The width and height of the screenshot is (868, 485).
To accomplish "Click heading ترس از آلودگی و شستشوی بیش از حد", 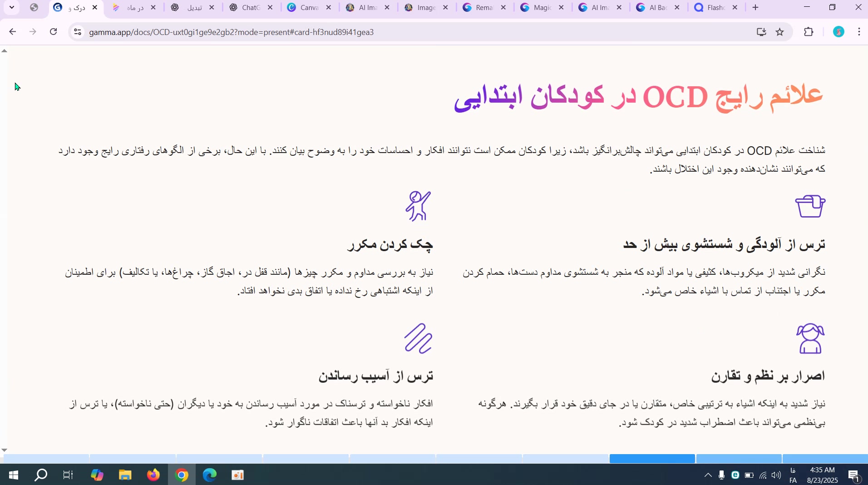I will (724, 244).
